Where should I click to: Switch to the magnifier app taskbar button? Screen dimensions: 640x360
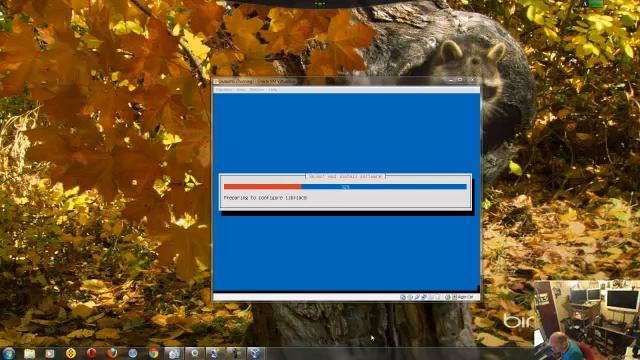[195, 353]
